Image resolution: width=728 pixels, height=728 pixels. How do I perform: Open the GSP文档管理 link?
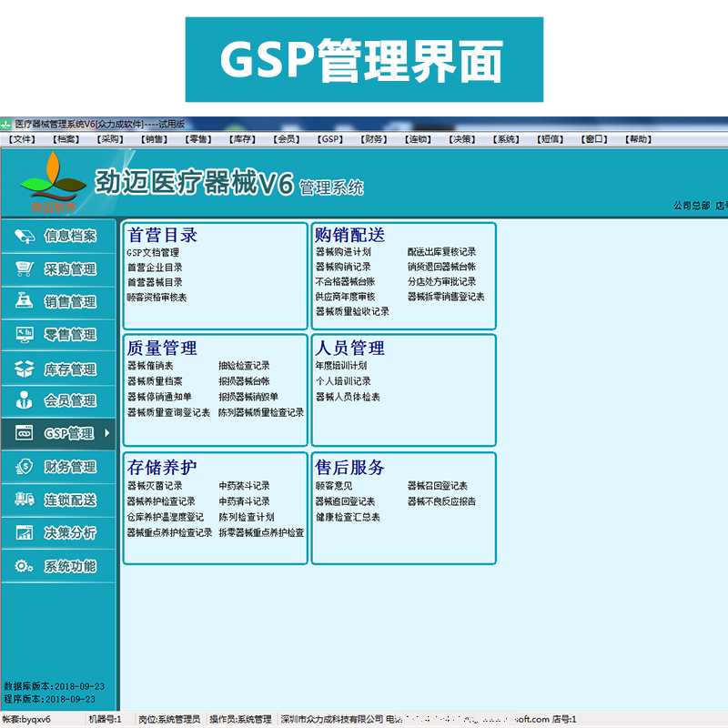(x=153, y=253)
